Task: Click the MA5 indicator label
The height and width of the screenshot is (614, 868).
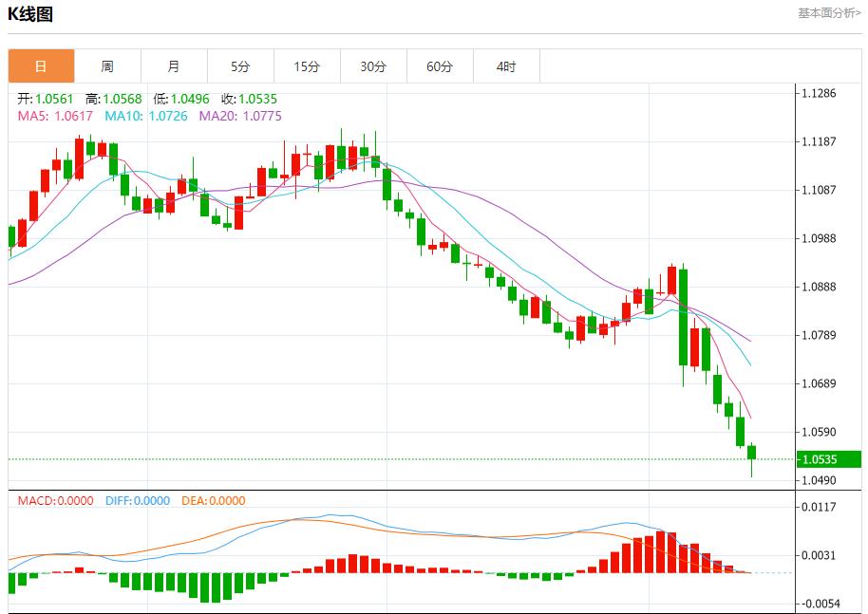Action: click(55, 116)
